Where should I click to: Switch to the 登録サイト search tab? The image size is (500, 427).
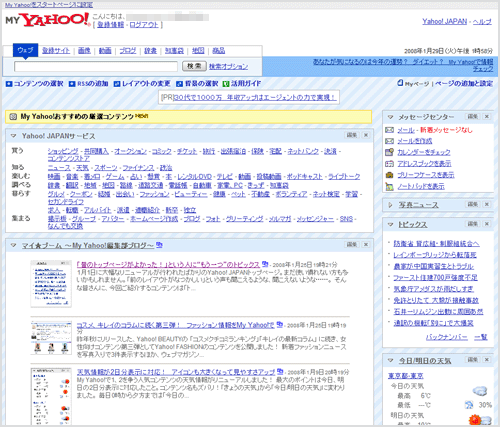[56, 51]
